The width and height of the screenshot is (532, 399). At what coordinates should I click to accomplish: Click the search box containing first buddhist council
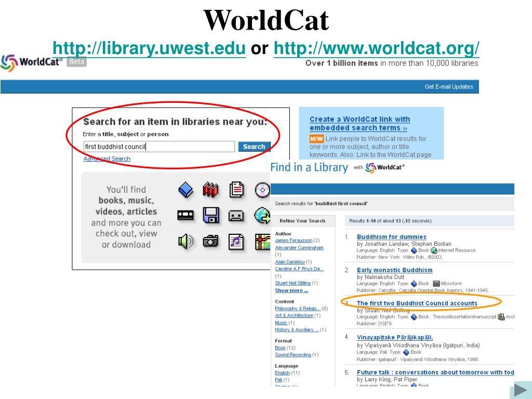(x=159, y=147)
